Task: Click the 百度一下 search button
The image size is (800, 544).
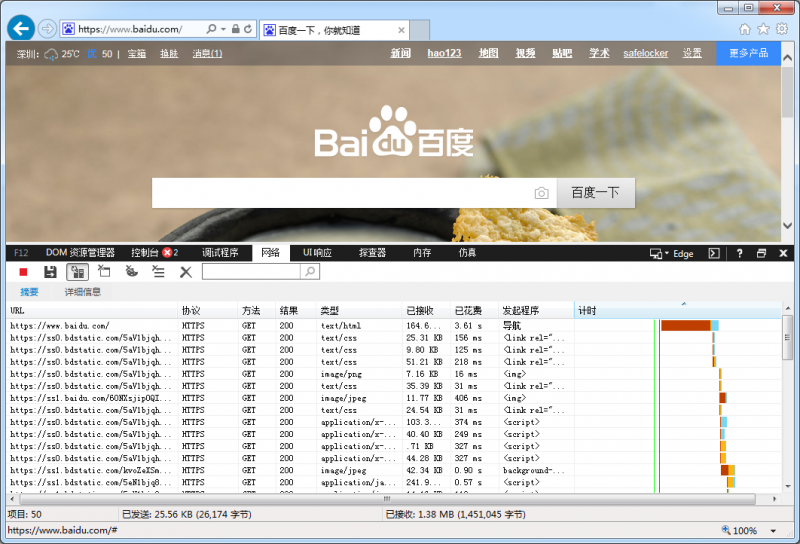Action: click(595, 193)
